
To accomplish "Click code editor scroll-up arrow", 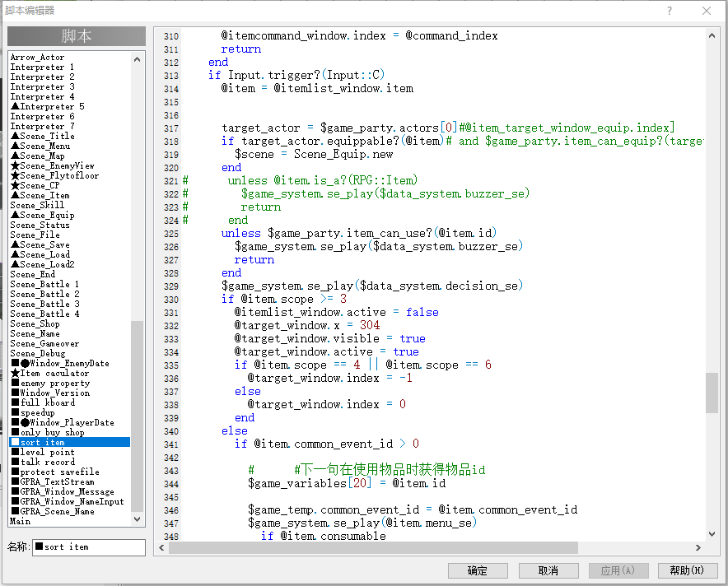I will (712, 35).
